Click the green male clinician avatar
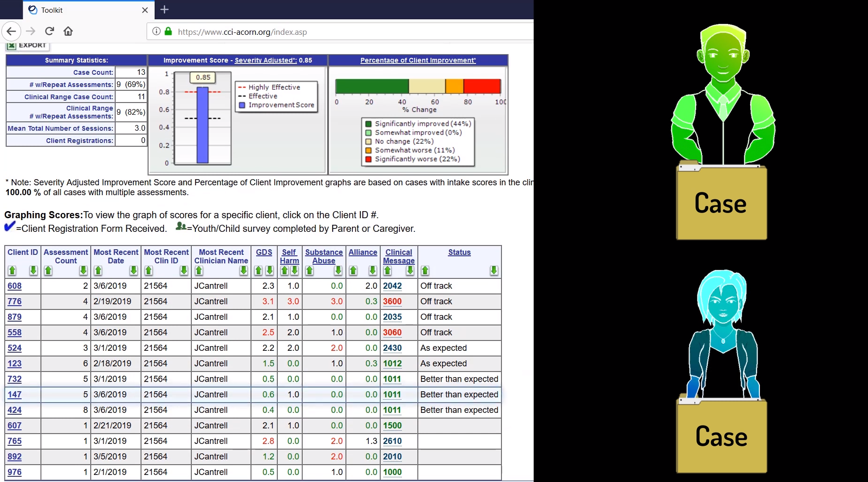Screen dimensions: 868x482 pyautogui.click(x=723, y=94)
